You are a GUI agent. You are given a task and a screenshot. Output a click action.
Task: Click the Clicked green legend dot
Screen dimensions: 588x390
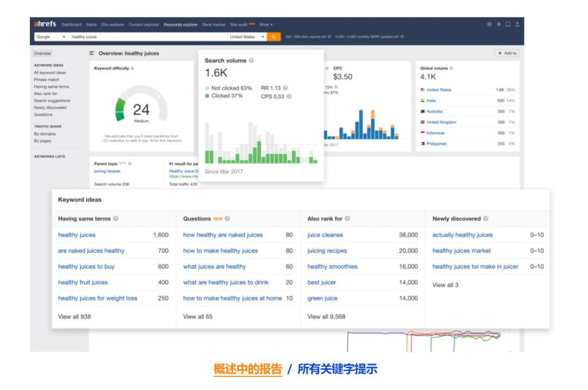tap(207, 96)
